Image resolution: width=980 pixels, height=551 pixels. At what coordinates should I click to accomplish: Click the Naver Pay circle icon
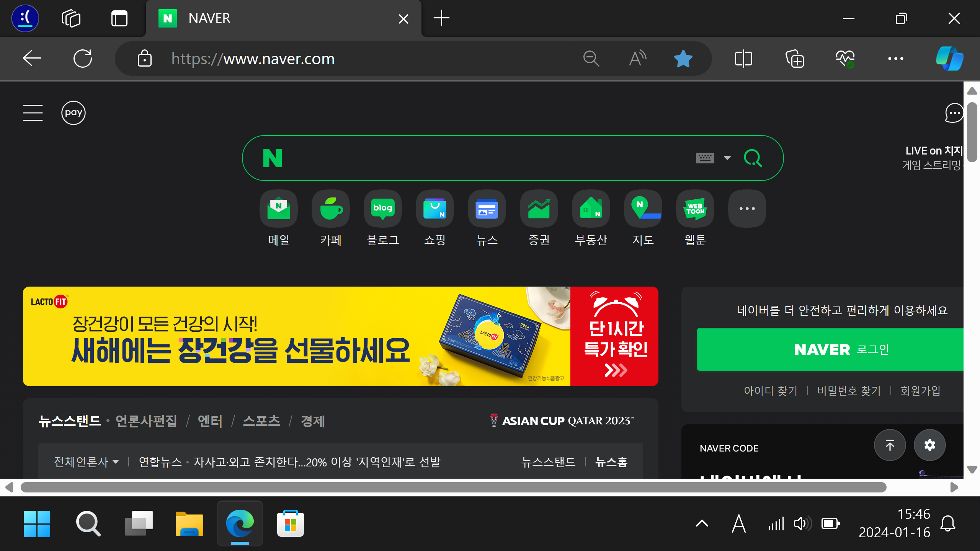point(73,113)
